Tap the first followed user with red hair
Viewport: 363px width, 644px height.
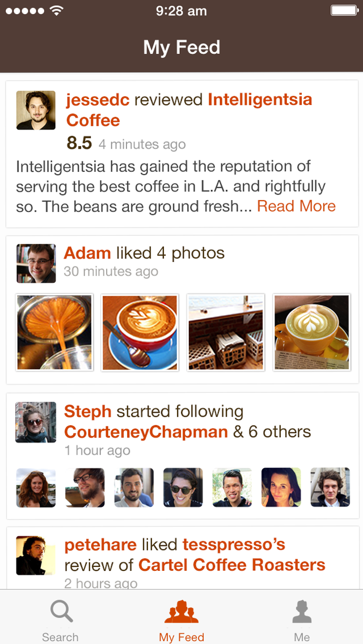[36, 488]
